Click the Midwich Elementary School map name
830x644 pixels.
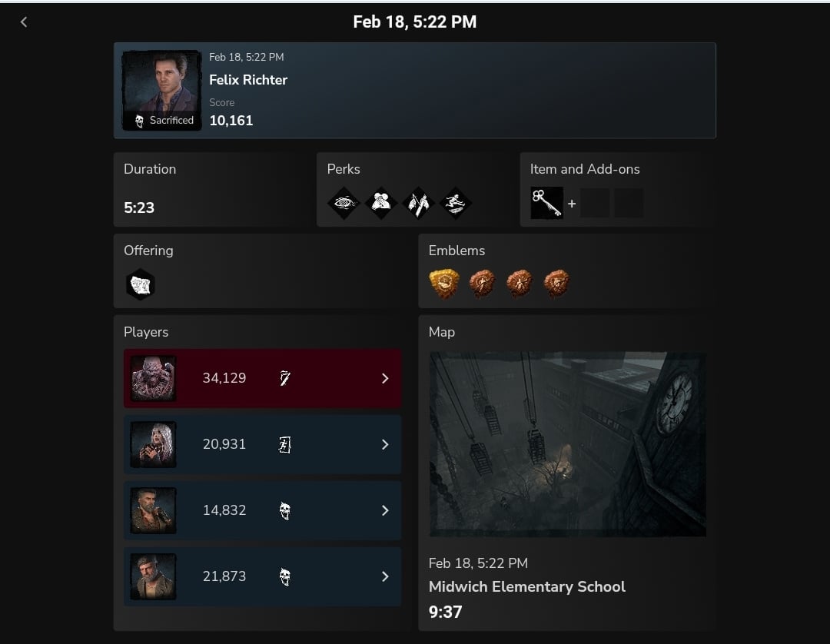pyautogui.click(x=527, y=586)
